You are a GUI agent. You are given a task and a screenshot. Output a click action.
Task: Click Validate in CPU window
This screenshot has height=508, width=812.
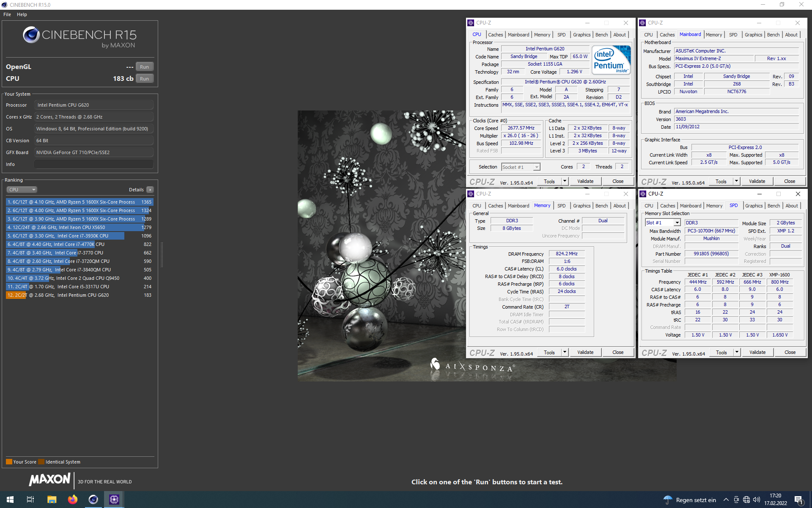(x=585, y=181)
